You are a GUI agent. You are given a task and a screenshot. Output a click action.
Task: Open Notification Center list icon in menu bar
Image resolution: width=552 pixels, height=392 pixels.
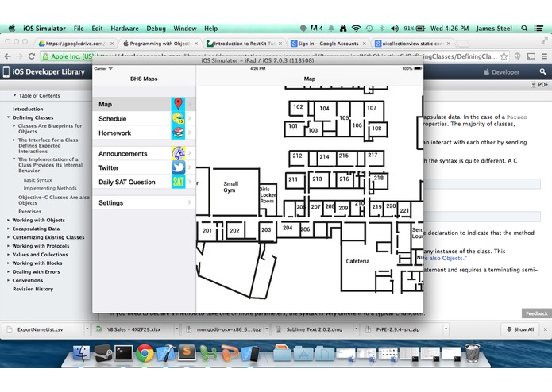(x=538, y=29)
